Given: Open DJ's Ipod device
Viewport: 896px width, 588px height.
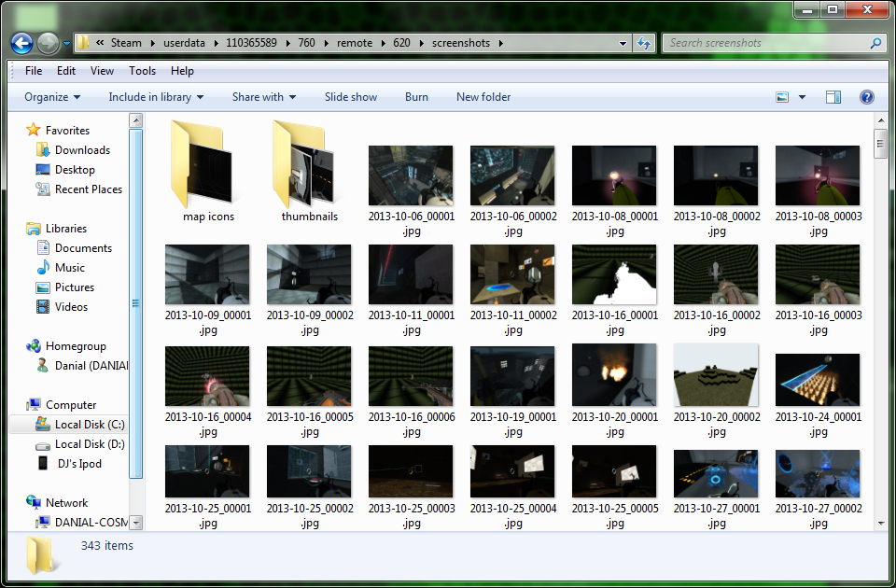Looking at the screenshot, I should click(79, 464).
